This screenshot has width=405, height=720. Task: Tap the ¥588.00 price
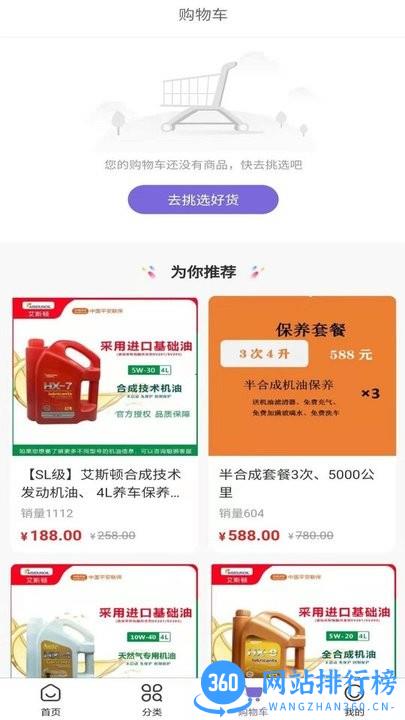click(x=249, y=535)
